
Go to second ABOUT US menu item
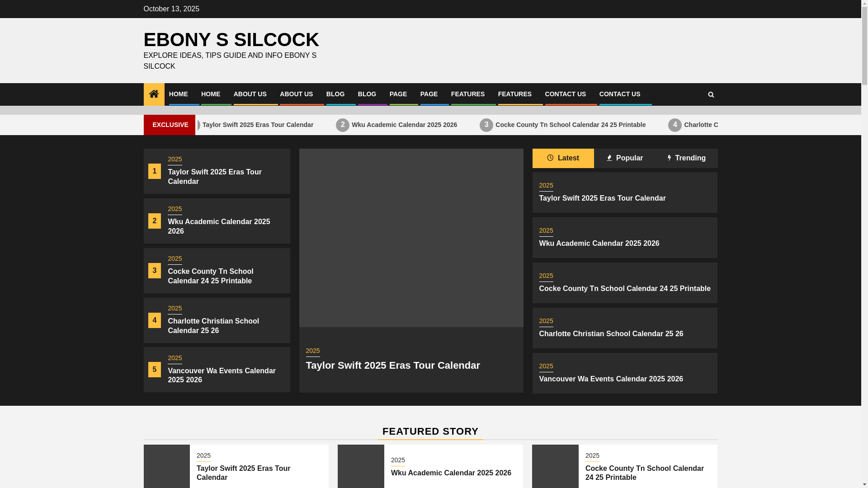click(x=296, y=94)
